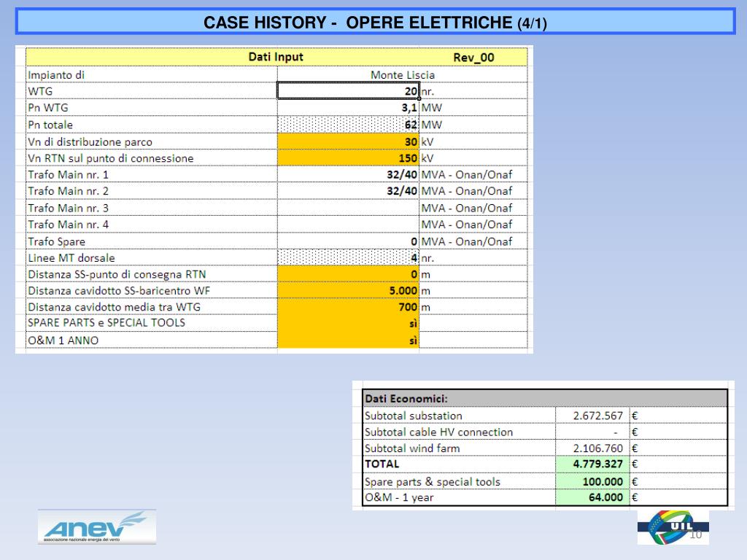Click the Trafo Main nr. 3 MVA unit

pos(466,208)
